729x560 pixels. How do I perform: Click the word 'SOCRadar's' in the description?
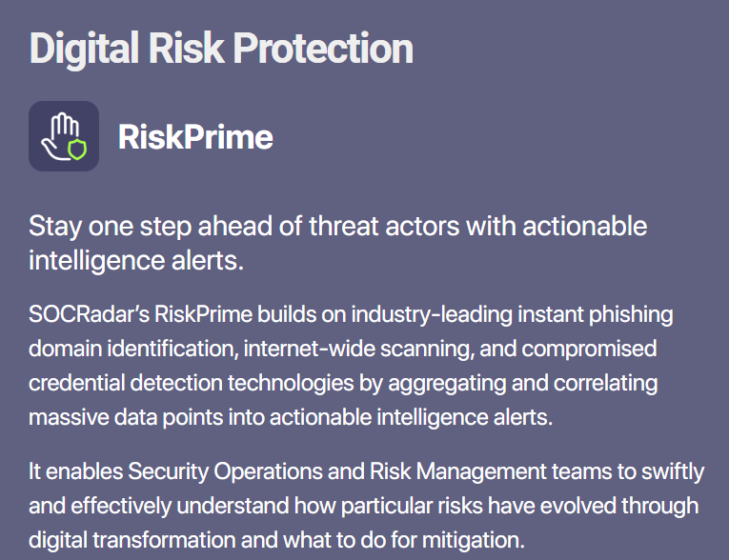click(x=90, y=314)
